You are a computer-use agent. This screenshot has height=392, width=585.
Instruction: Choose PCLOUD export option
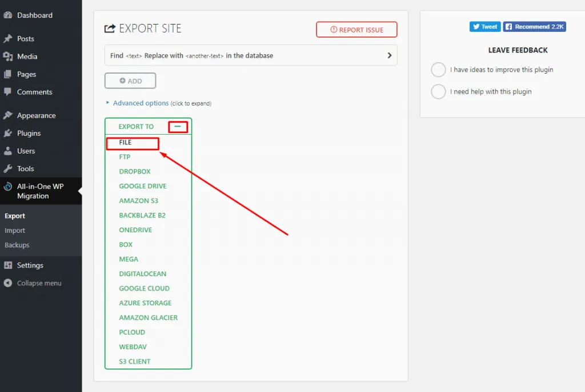click(132, 332)
